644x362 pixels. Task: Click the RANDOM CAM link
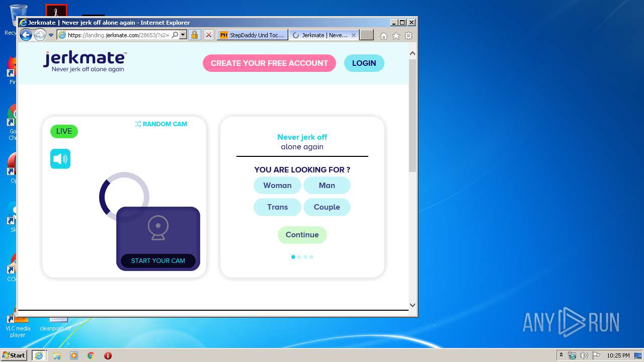[x=161, y=124]
